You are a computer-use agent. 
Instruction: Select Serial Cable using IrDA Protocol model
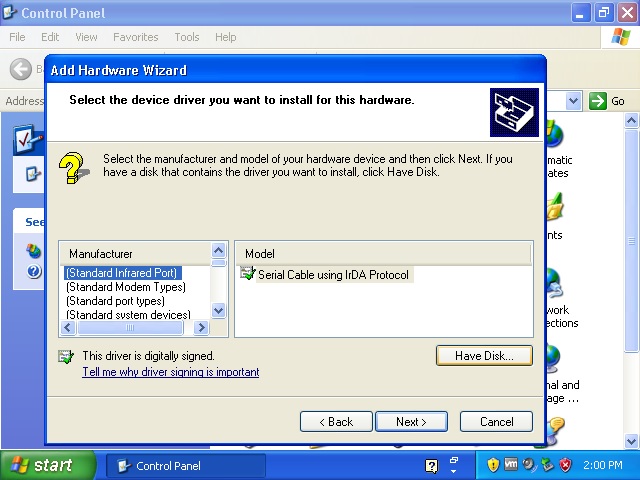click(x=333, y=275)
